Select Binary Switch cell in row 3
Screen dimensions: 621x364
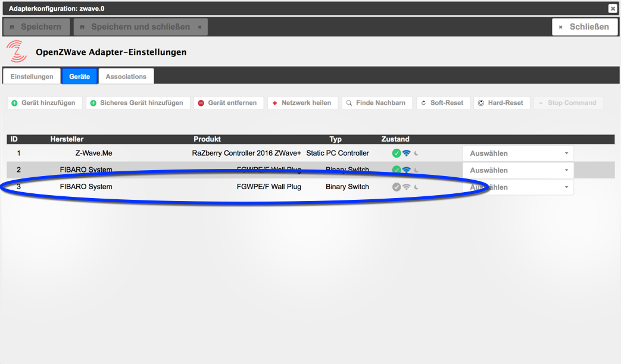click(347, 187)
